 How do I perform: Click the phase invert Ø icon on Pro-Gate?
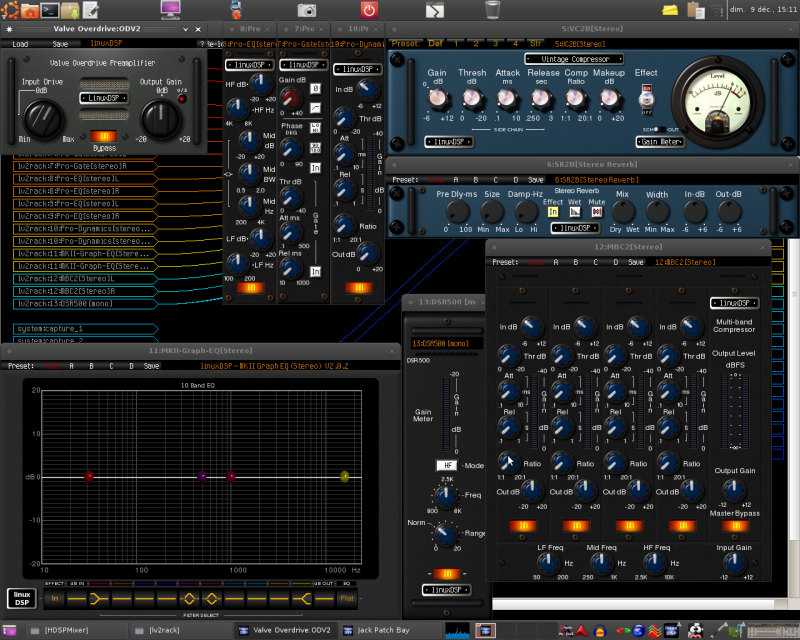pyautogui.click(x=315, y=89)
